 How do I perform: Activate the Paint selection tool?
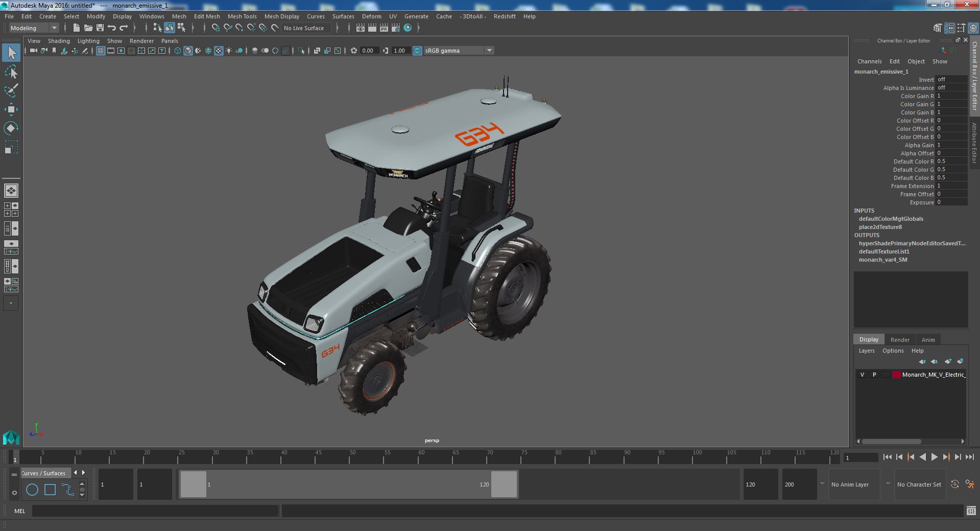tap(11, 90)
